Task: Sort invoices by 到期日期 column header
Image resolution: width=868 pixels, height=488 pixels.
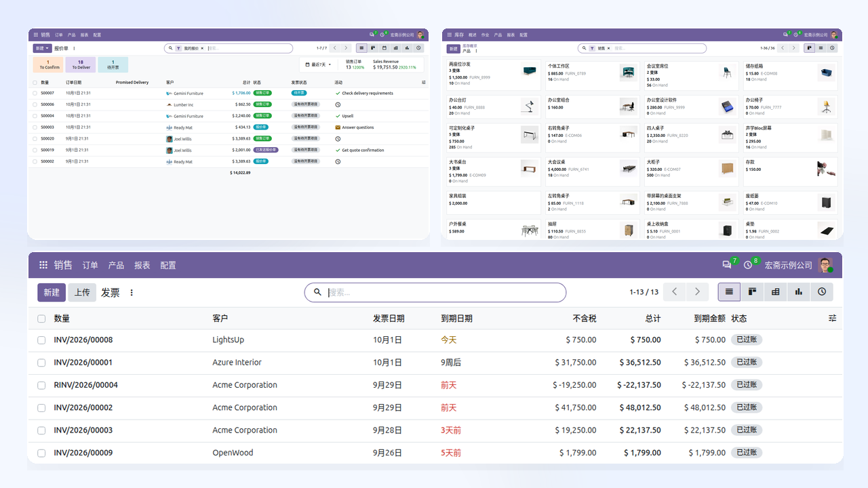Action: [x=456, y=319]
